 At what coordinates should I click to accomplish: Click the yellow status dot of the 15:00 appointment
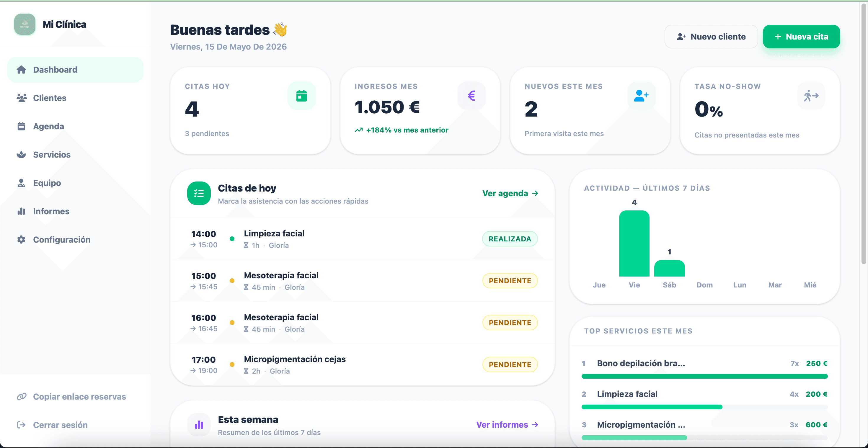(232, 281)
